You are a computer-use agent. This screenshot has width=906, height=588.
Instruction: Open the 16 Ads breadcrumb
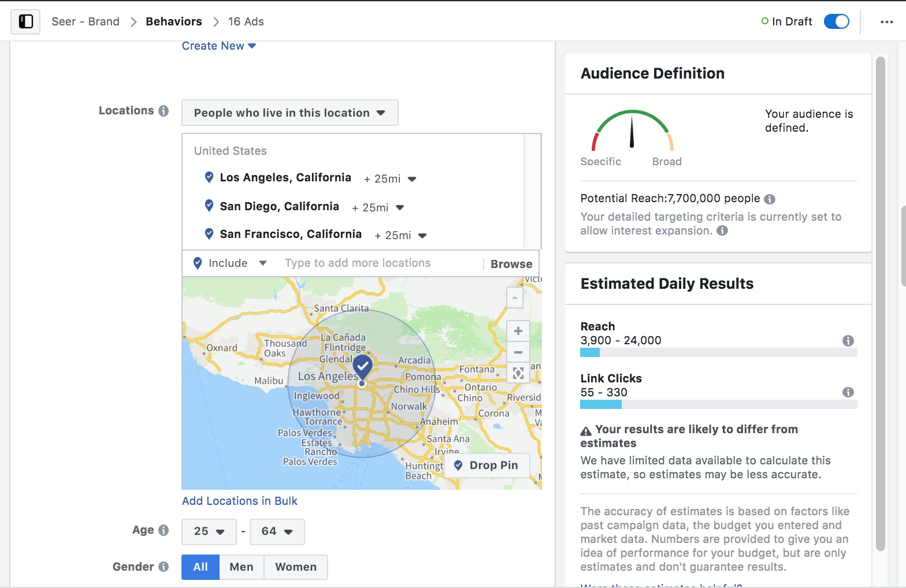[246, 22]
